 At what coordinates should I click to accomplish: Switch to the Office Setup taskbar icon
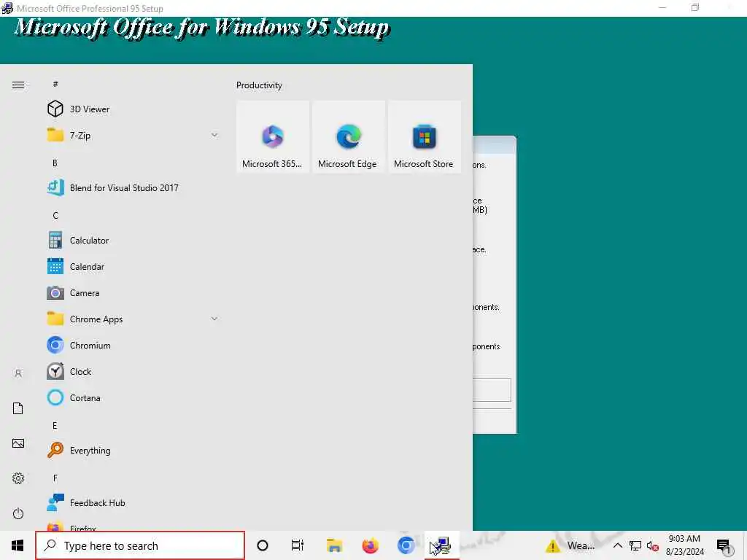[441, 545]
